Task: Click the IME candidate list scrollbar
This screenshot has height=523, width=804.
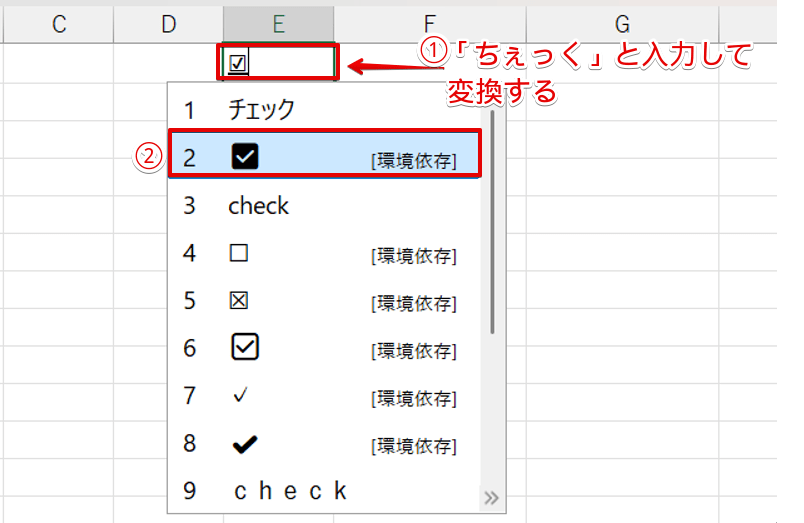Action: tap(492, 223)
